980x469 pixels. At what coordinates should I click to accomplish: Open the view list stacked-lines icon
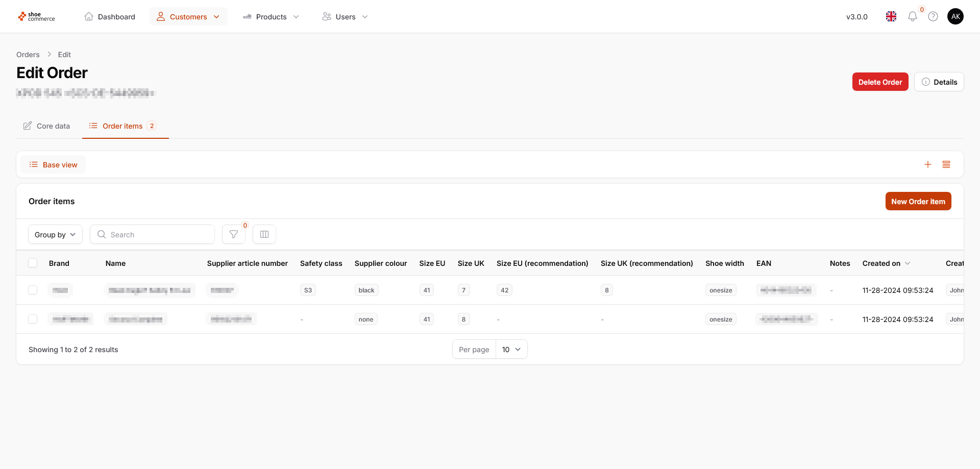tap(946, 164)
